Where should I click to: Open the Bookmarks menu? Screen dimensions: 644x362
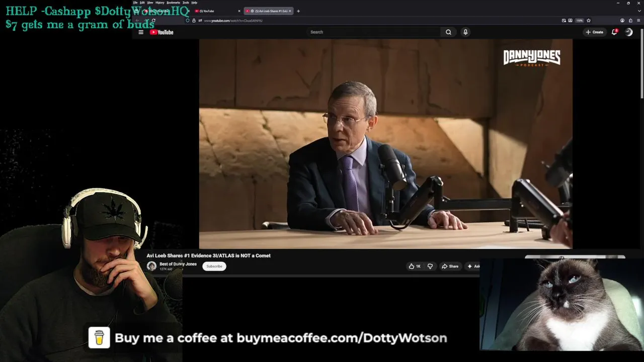pos(173,3)
